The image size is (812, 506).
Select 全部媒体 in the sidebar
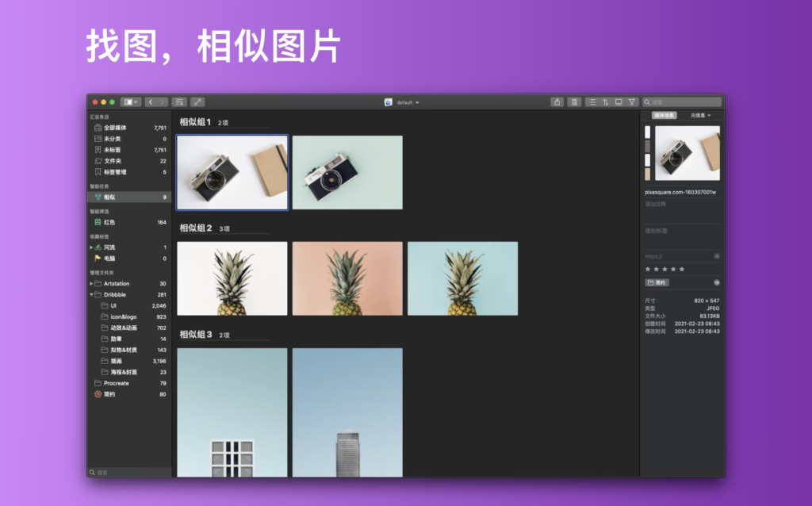point(113,127)
